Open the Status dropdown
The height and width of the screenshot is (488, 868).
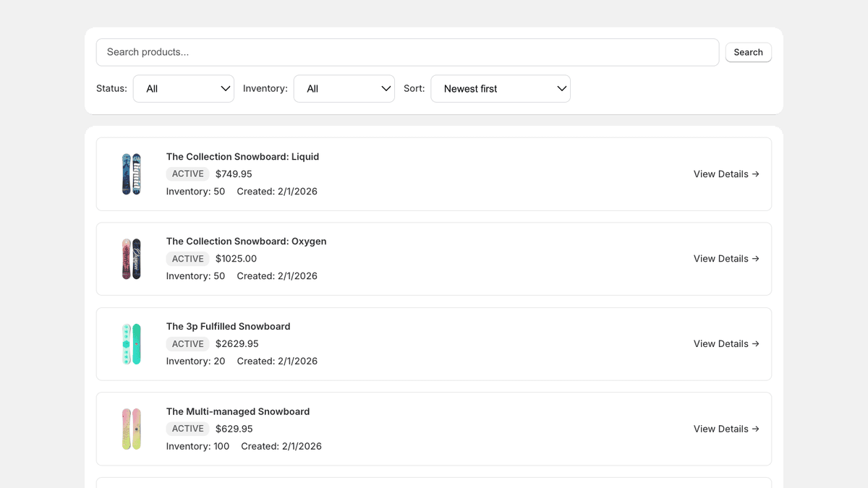(x=183, y=88)
